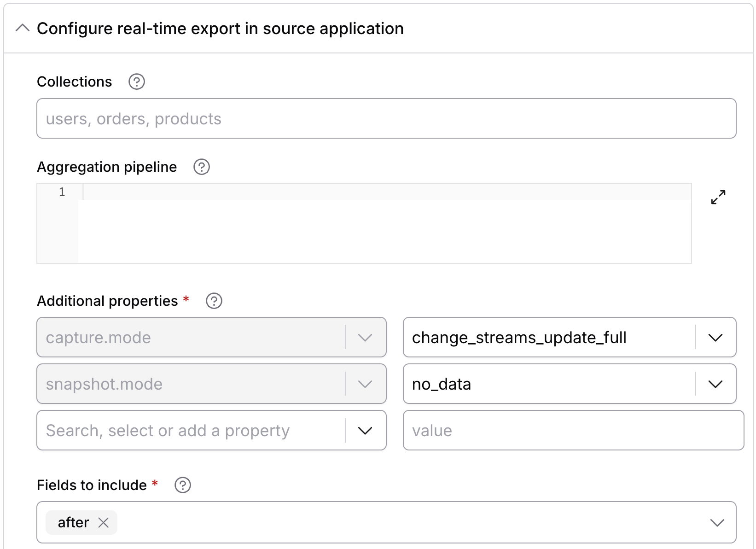Click the 'Aggregation pipeline' label
The height and width of the screenshot is (549, 756).
[107, 167]
